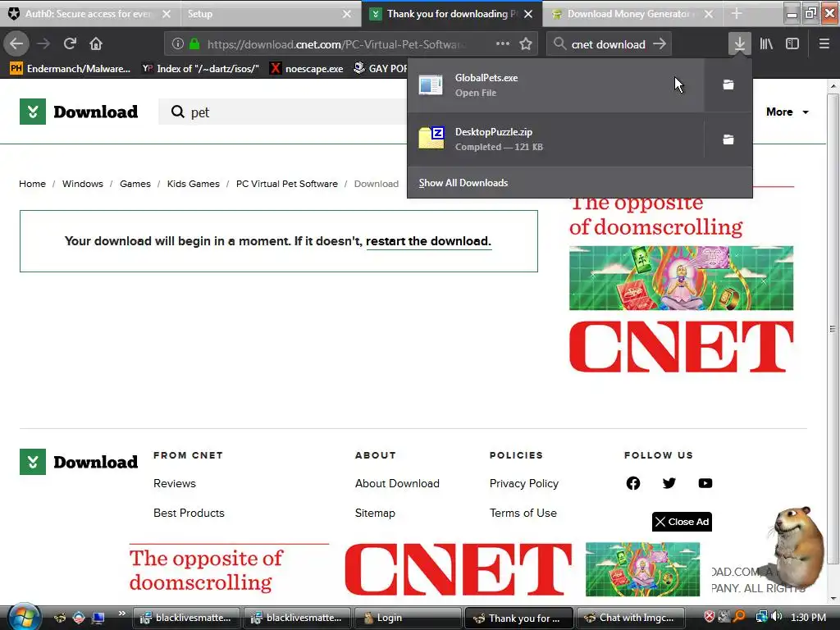Go back with the browser back arrow
This screenshot has height=630, width=840.
click(16, 43)
